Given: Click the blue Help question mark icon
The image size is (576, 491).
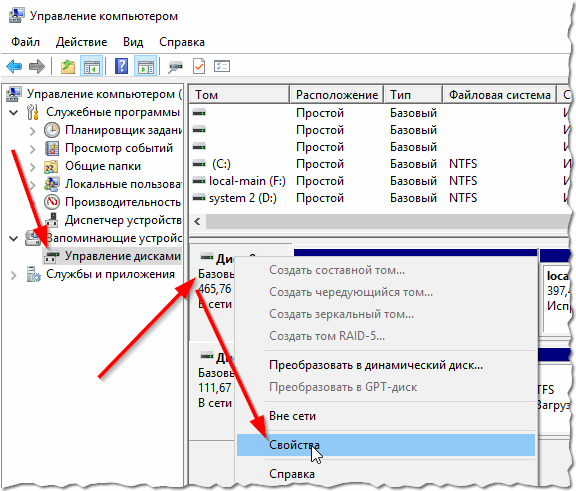Looking at the screenshot, I should coord(122,66).
